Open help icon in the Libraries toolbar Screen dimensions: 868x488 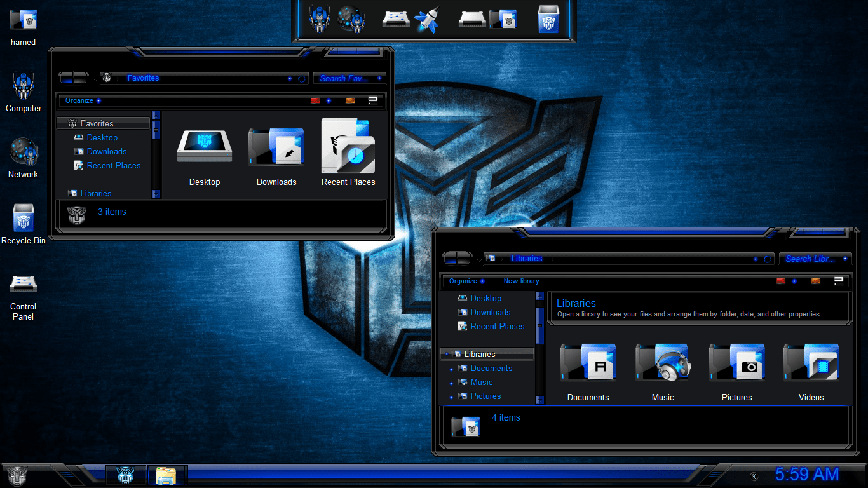[839, 281]
